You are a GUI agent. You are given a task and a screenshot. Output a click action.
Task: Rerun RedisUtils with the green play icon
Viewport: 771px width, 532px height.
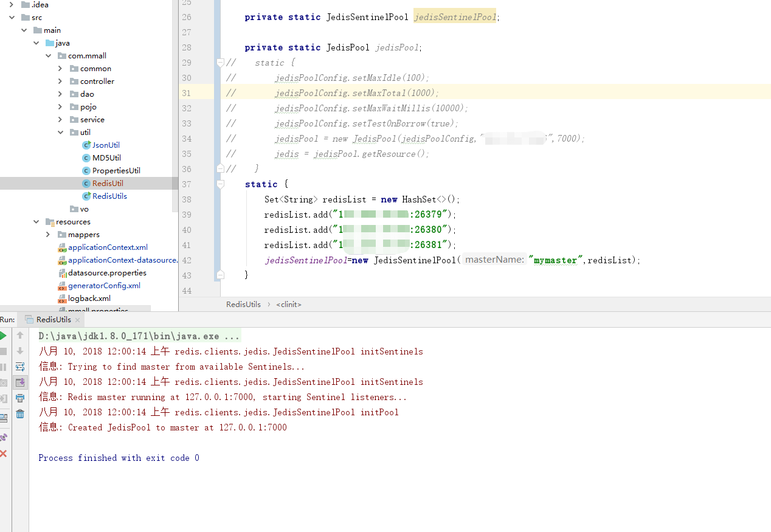click(x=3, y=336)
